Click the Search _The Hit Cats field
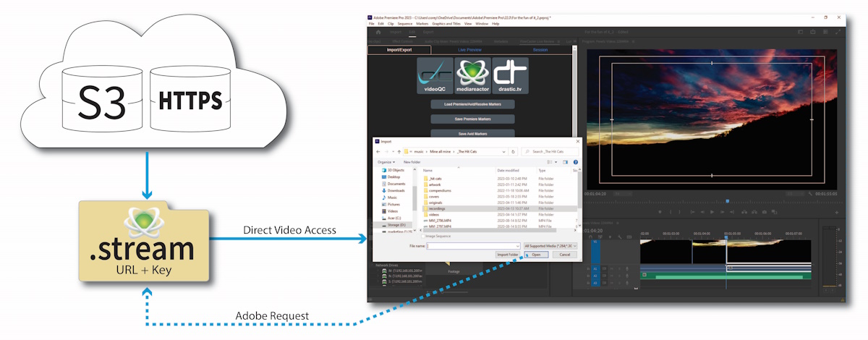868x340 pixels. [x=550, y=151]
